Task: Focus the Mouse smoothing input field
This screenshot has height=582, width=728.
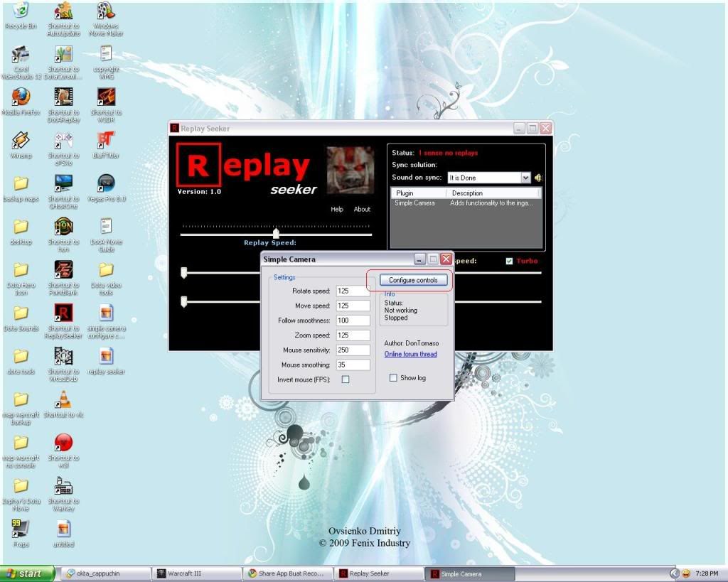Action: (353, 365)
